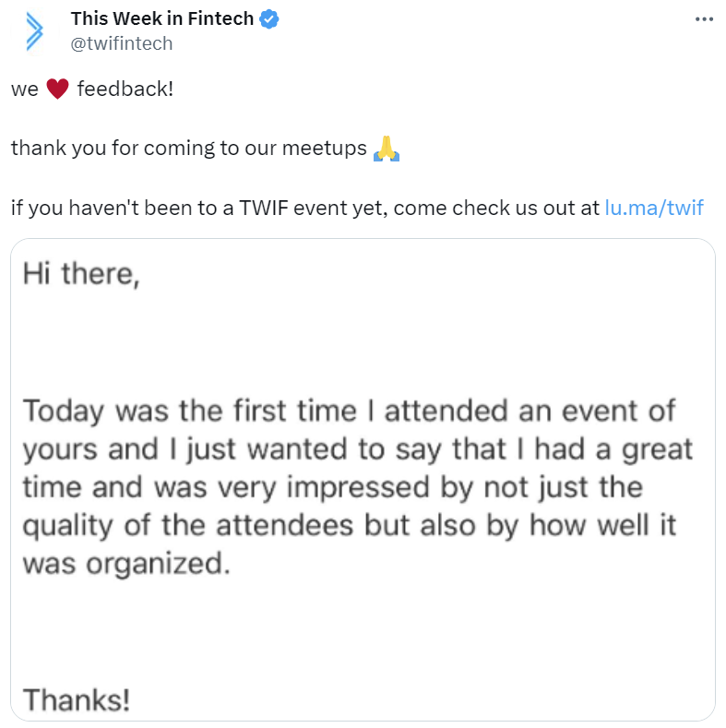Follow the lu.ma/twif link

click(654, 208)
